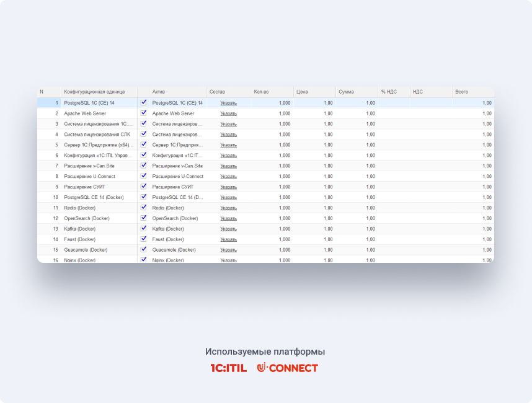
Task: Click the 1C:ITIL logo
Action: click(x=228, y=368)
